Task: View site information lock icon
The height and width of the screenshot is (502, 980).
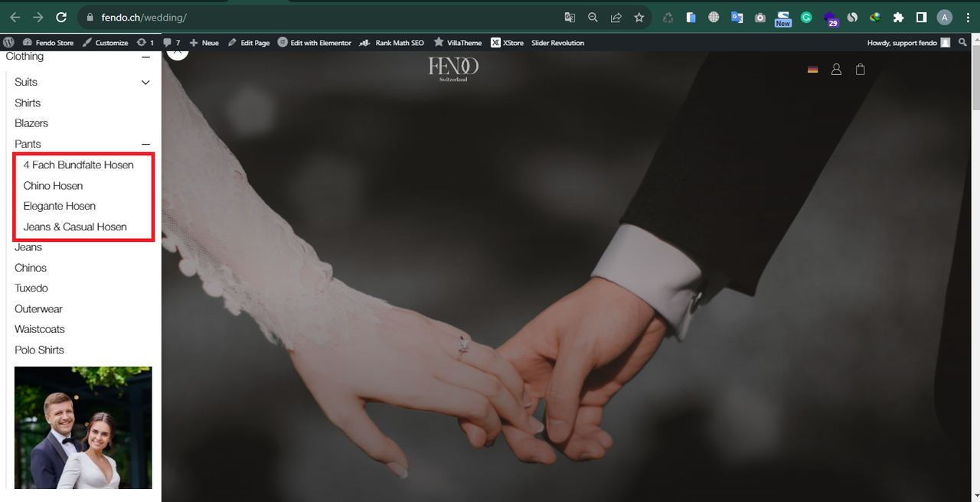Action: click(90, 17)
